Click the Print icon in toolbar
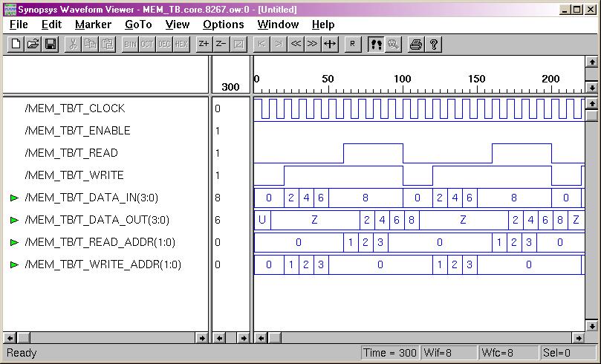Viewport: 601px width, 364px height. (416, 44)
